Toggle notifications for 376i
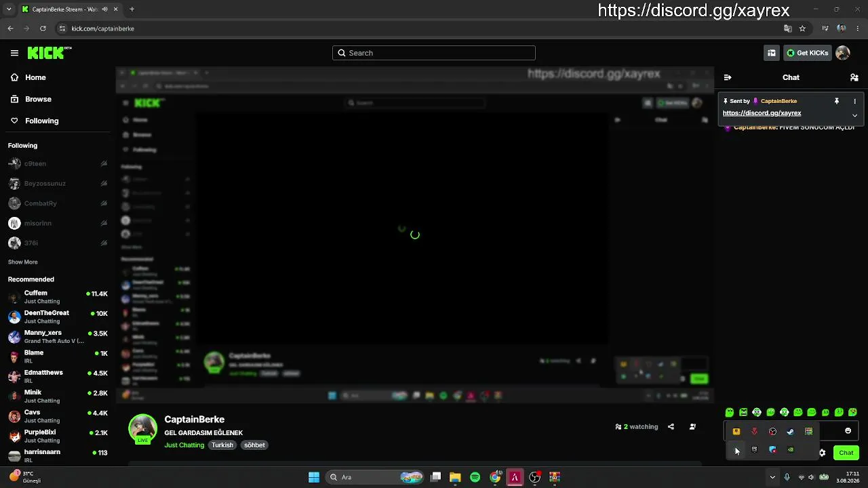The image size is (868, 488). [x=104, y=243]
